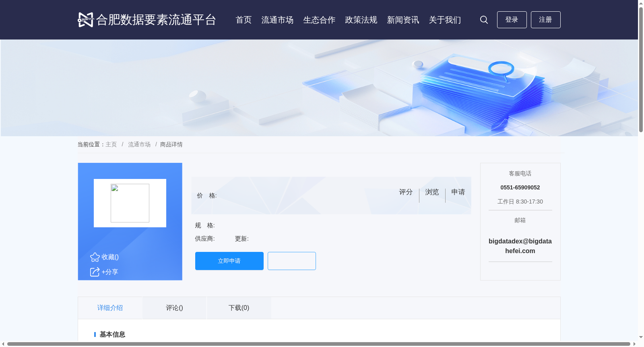Image resolution: width=644 pixels, height=347 pixels.
Task: Click the blue 立即申请 button
Action: 229,261
